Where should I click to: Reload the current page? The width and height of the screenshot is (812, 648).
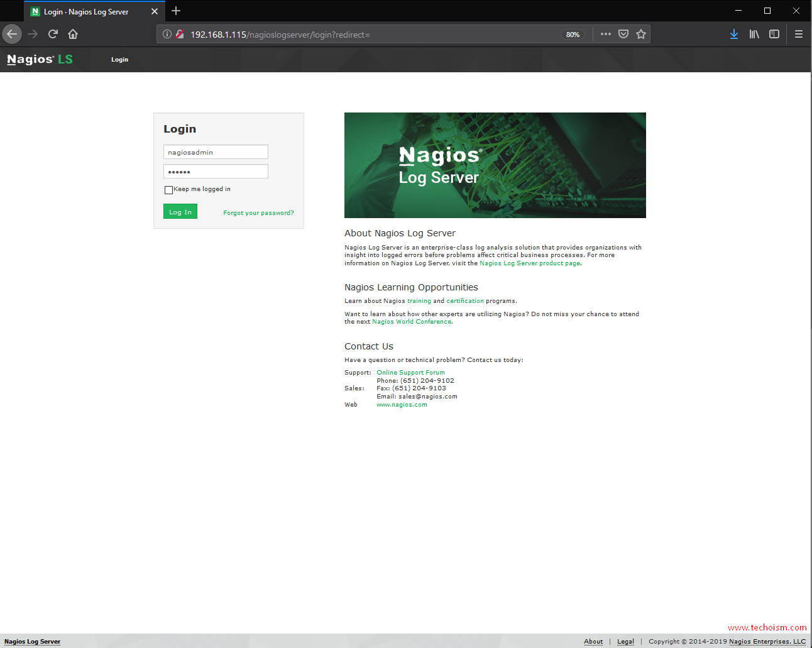pyautogui.click(x=53, y=34)
